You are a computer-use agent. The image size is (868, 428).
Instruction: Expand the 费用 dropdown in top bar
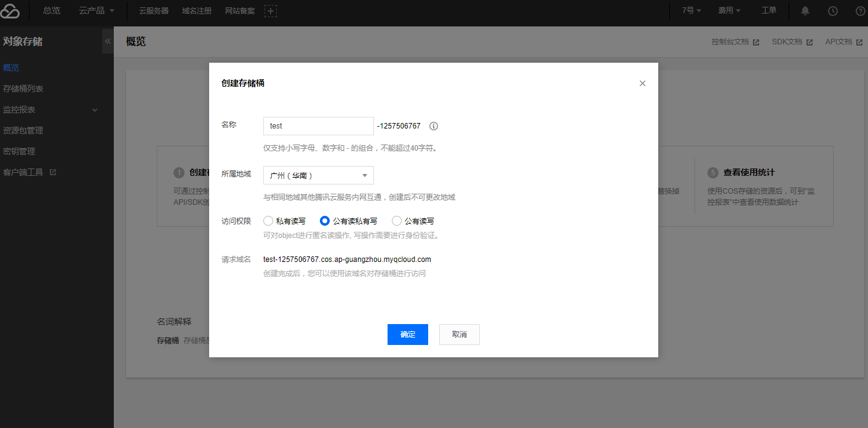[x=729, y=10]
